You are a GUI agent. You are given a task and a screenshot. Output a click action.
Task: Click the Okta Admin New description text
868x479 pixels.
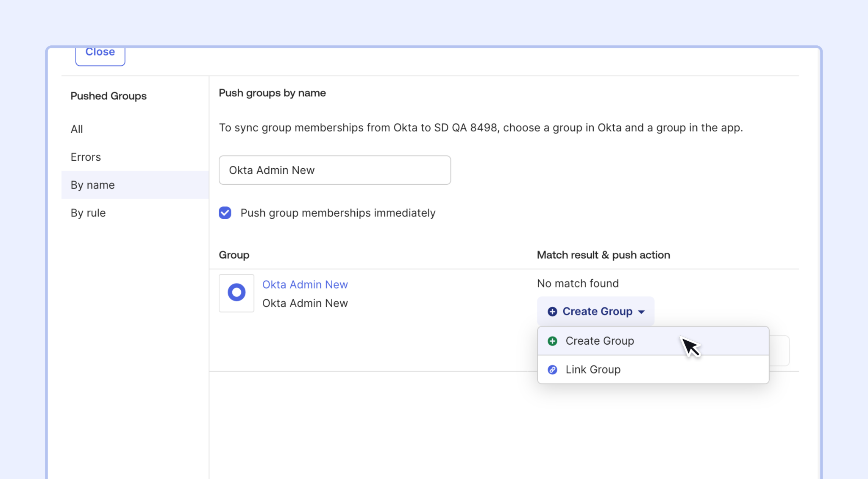[305, 303]
